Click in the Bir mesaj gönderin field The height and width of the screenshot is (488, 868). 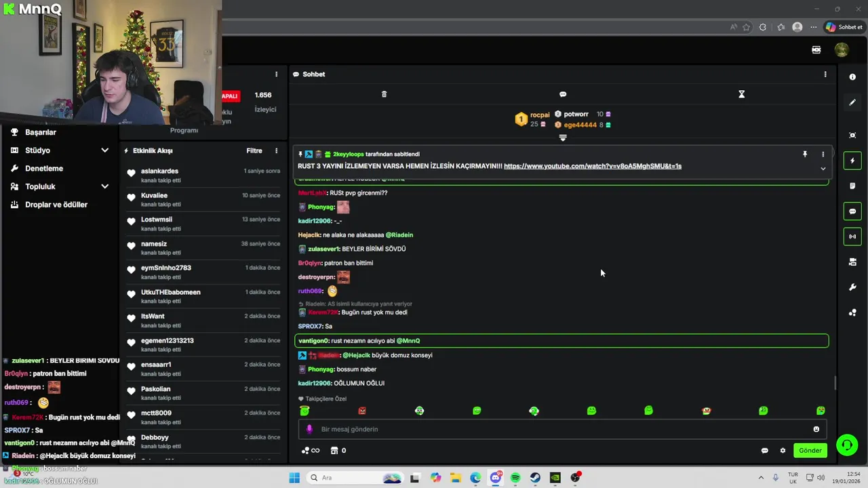pyautogui.click(x=563, y=429)
